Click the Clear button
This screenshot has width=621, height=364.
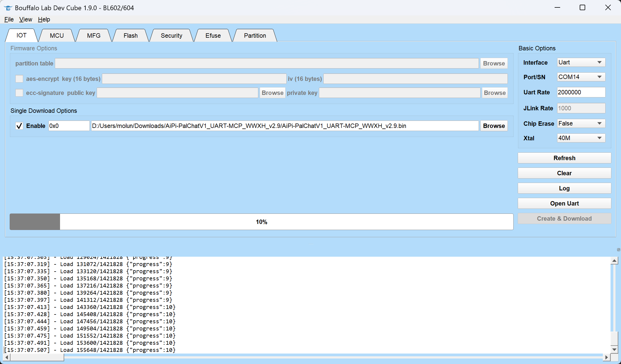click(x=564, y=173)
